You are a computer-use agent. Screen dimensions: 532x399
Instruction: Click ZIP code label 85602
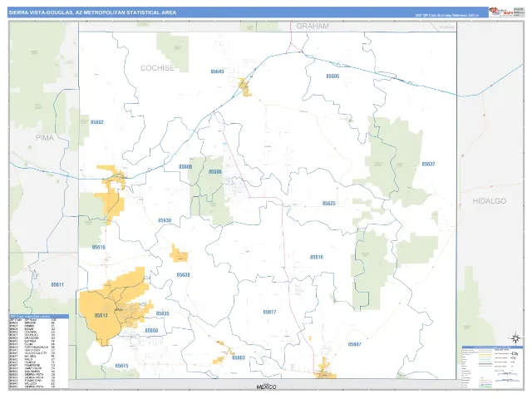click(97, 122)
